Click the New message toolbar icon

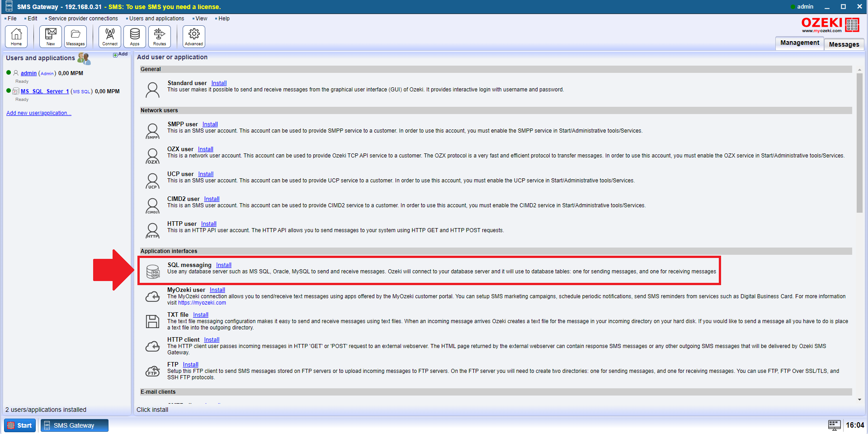click(x=51, y=36)
